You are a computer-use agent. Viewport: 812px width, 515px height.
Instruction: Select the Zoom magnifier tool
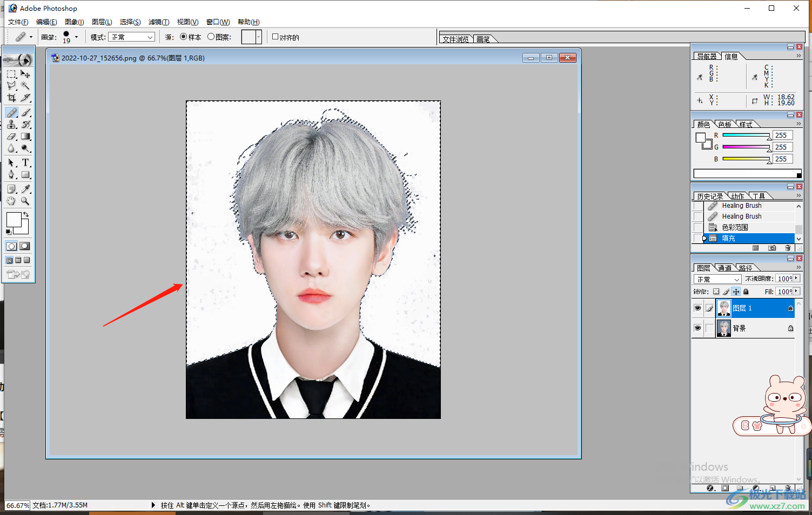pos(25,201)
